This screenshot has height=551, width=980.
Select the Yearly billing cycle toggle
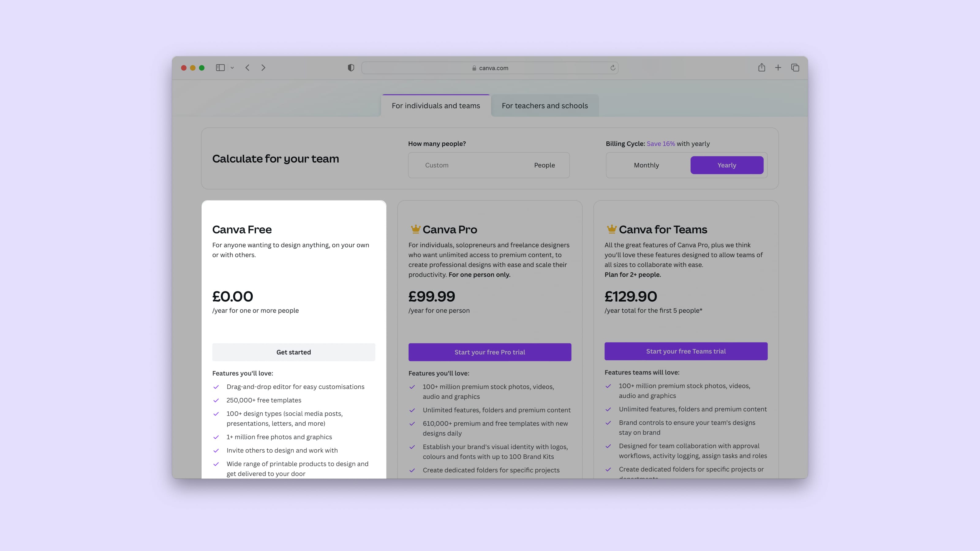[x=726, y=165]
